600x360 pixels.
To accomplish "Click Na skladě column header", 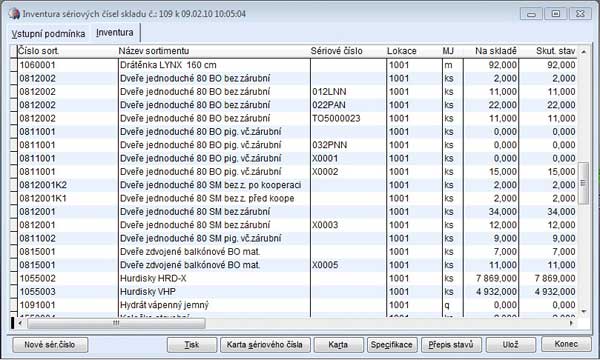I will point(491,51).
